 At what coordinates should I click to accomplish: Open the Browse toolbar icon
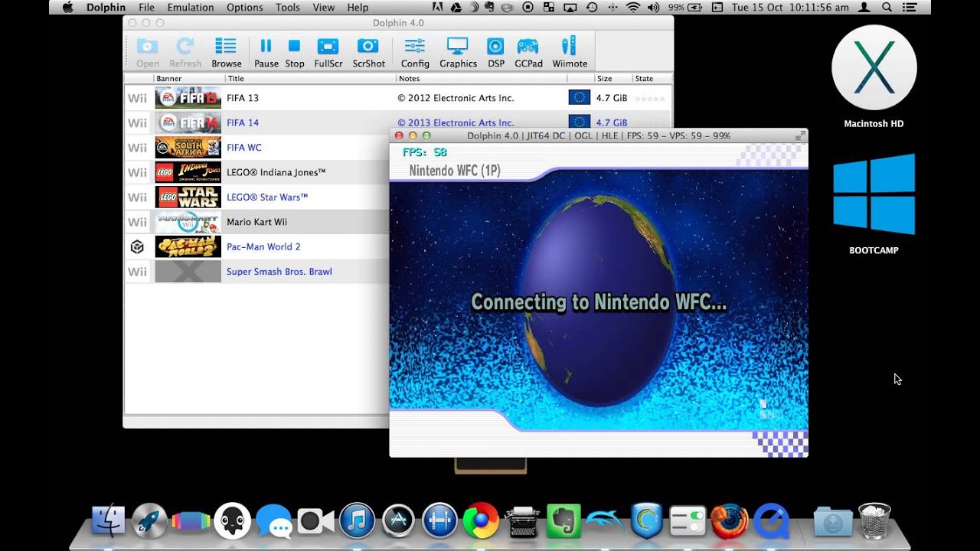(226, 52)
